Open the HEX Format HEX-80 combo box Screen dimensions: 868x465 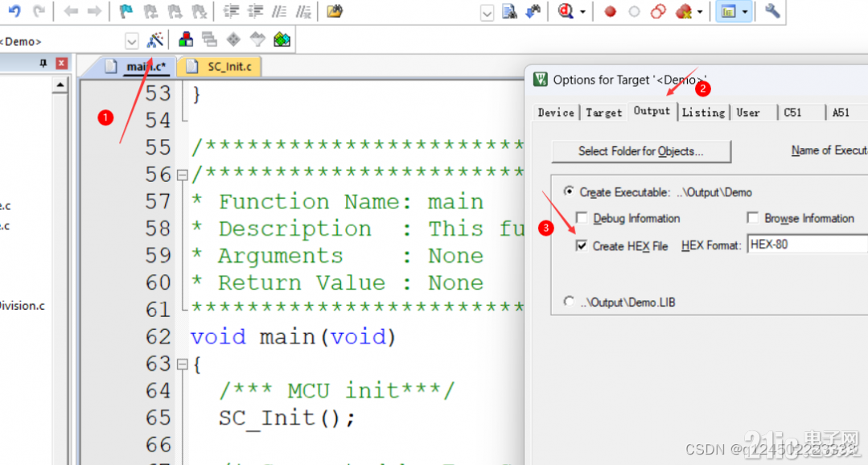pos(808,244)
